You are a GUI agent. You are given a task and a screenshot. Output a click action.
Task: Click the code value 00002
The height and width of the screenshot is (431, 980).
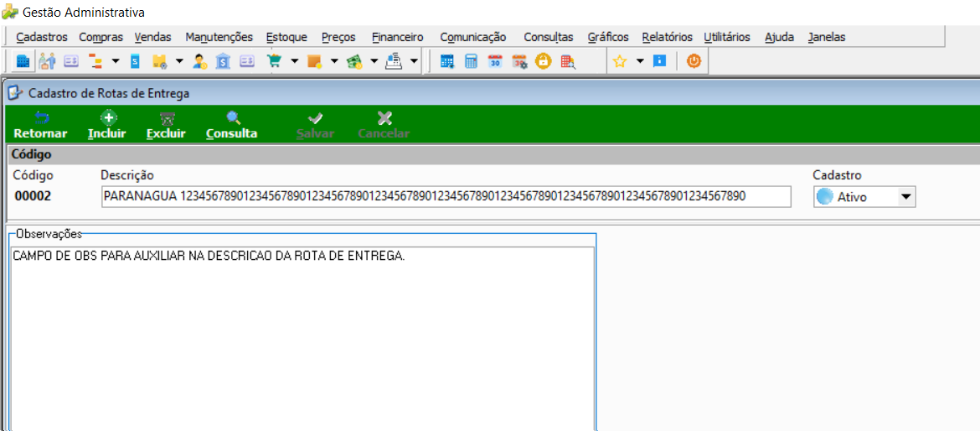pyautogui.click(x=34, y=196)
